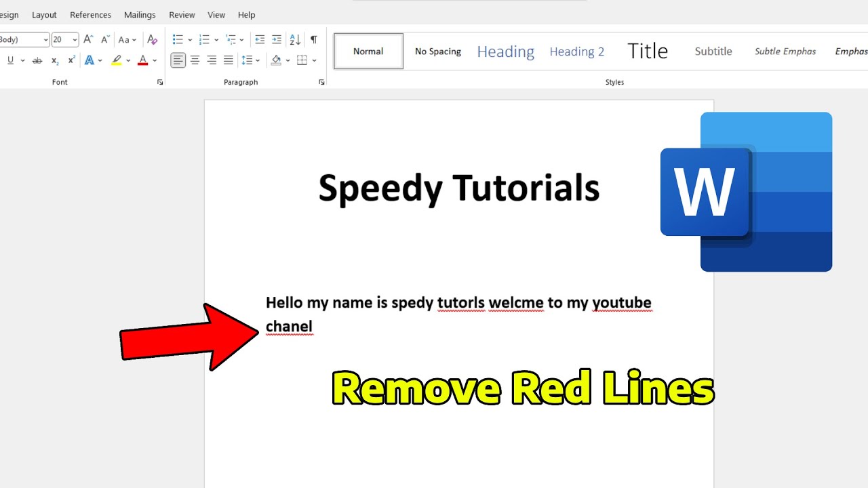Apply the Title style
The width and height of the screenshot is (868, 488).
click(648, 52)
